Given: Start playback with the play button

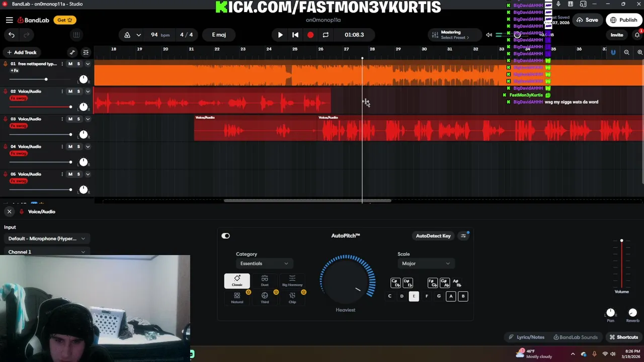Looking at the screenshot, I should coord(280,35).
